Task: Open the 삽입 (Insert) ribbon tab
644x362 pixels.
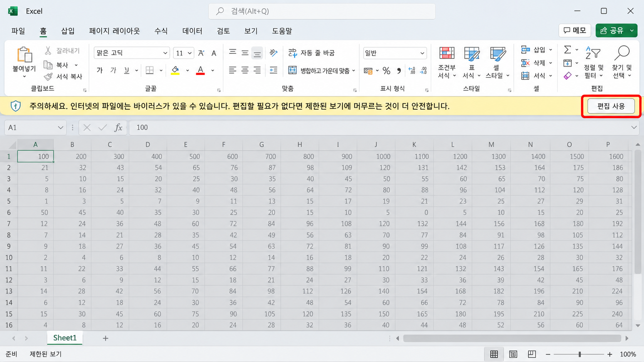Action: pyautogui.click(x=68, y=31)
